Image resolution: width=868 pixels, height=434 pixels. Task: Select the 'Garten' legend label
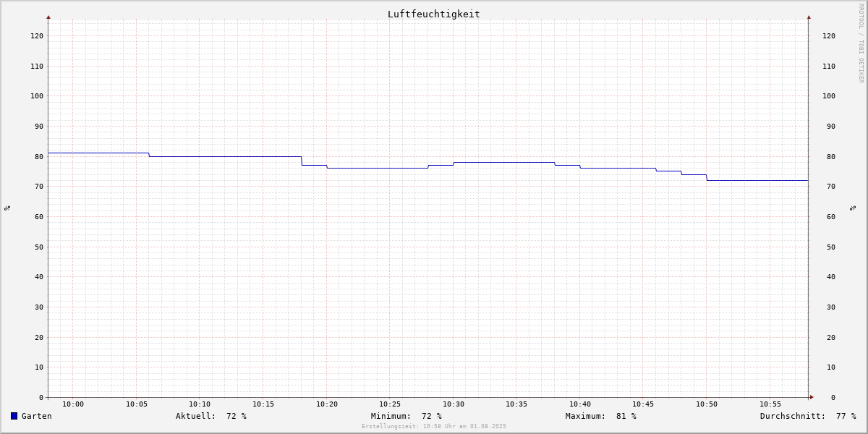click(37, 416)
